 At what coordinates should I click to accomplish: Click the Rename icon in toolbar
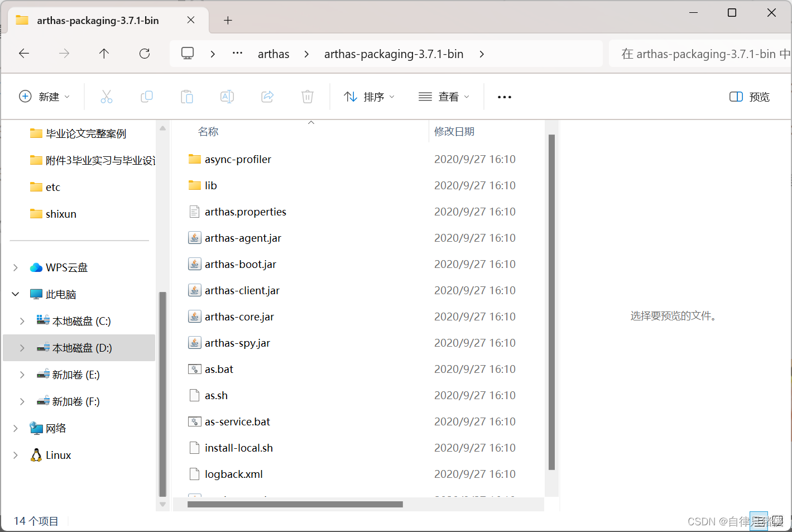pyautogui.click(x=227, y=97)
